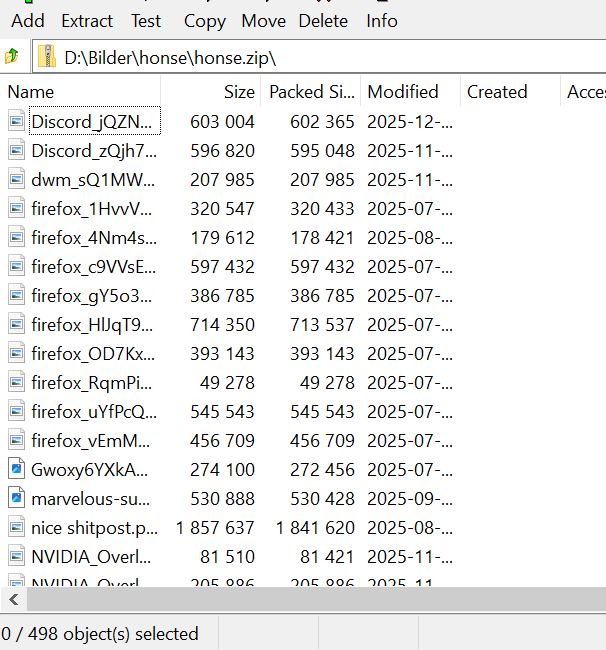The height and width of the screenshot is (650, 606).
Task: Select file firefox_vEmM...
Action: coord(90,441)
